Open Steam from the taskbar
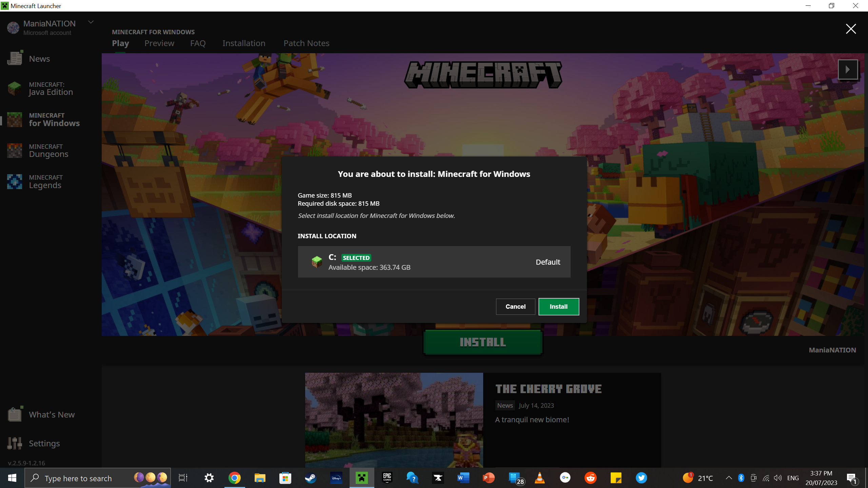Screen dimensions: 868x488 tap(310, 478)
